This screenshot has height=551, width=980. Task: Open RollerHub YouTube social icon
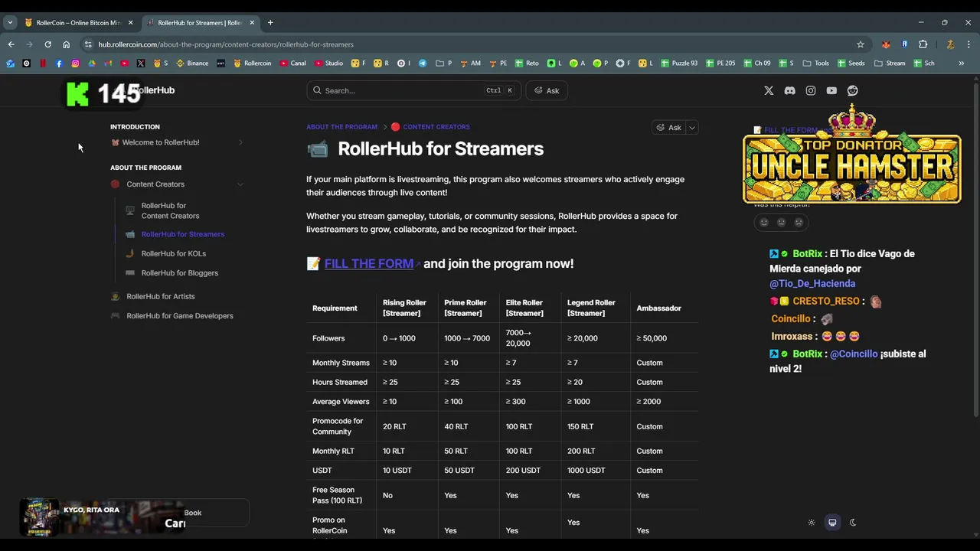pyautogui.click(x=831, y=90)
